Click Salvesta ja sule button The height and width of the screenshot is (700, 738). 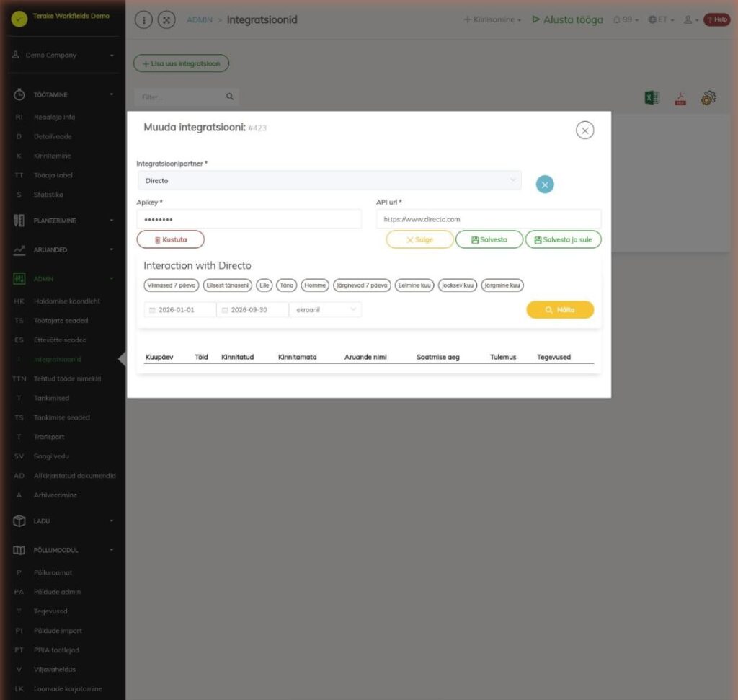563,239
